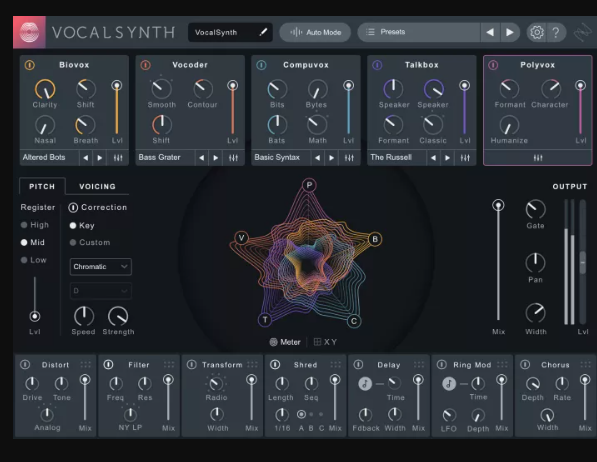Switch visualizer to Meter view
The height and width of the screenshot is (462, 597).
pos(285,342)
